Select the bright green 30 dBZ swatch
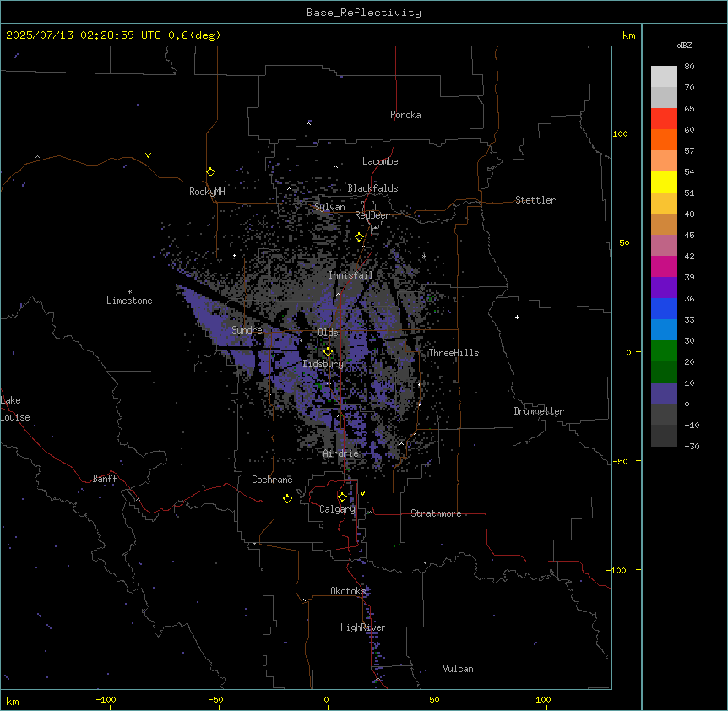Screen dimensions: 728x711 pos(664,351)
